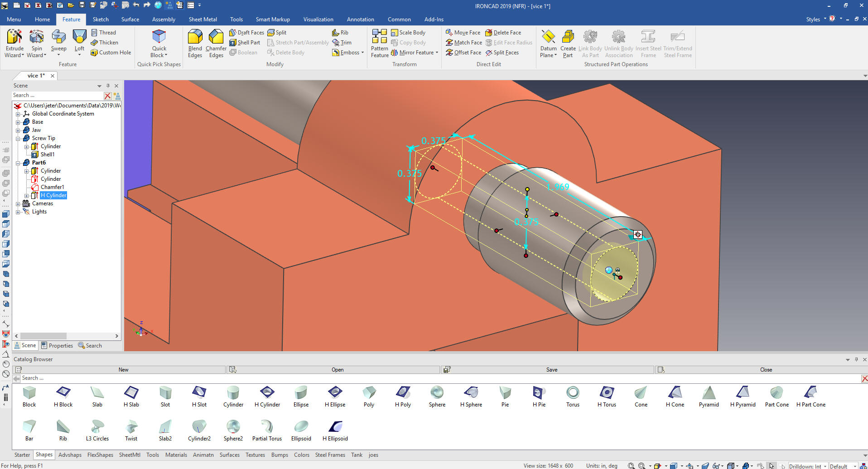Click the catalog Open button
The height and width of the screenshot is (469, 868).
(337, 370)
